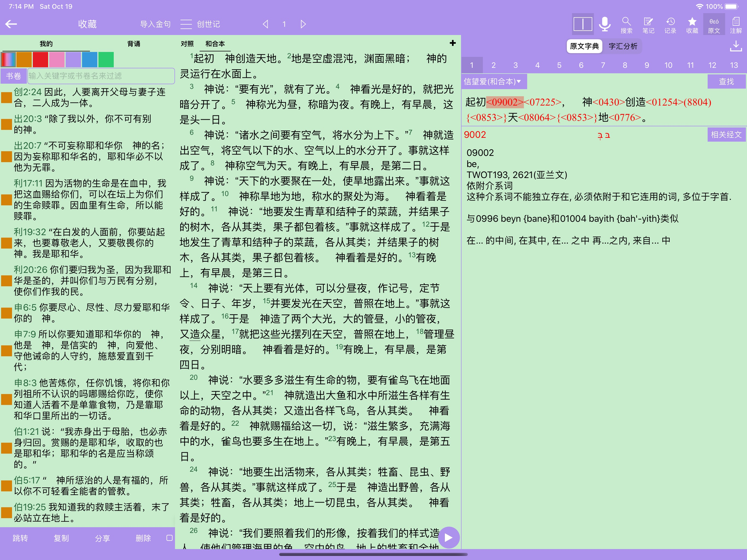Select verse number 13 in the strip
747x560 pixels.
pos(734,65)
